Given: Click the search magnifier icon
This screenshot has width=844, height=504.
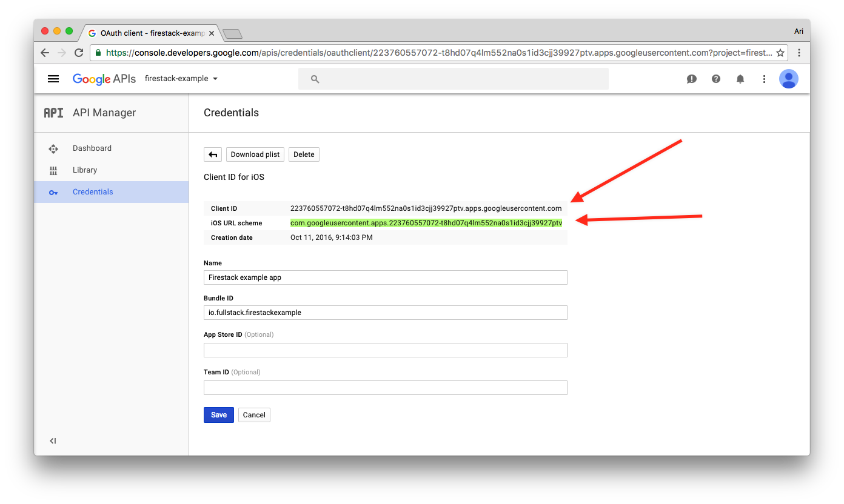Looking at the screenshot, I should [x=315, y=79].
